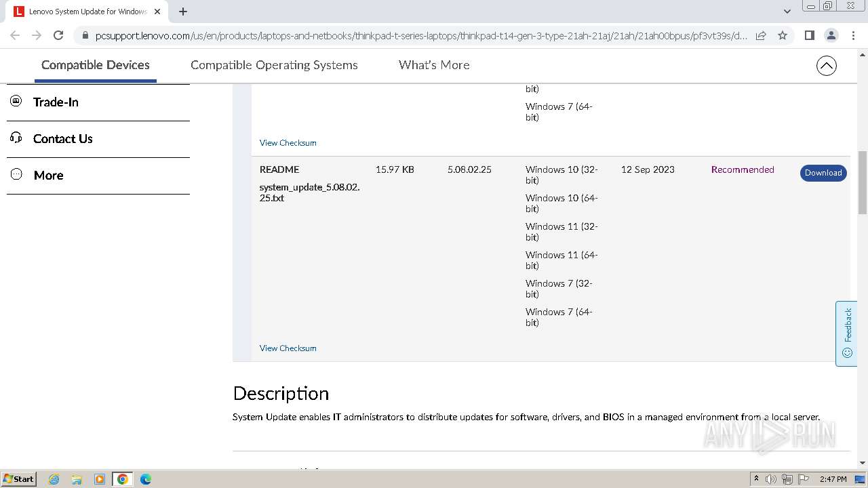
Task: Click the version 5.08.02.25 cell
Action: pos(469,169)
